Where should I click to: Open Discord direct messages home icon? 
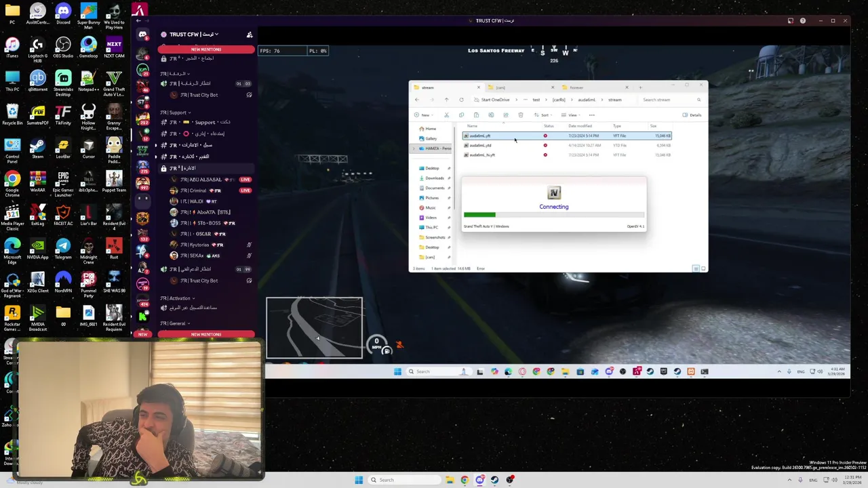click(142, 35)
